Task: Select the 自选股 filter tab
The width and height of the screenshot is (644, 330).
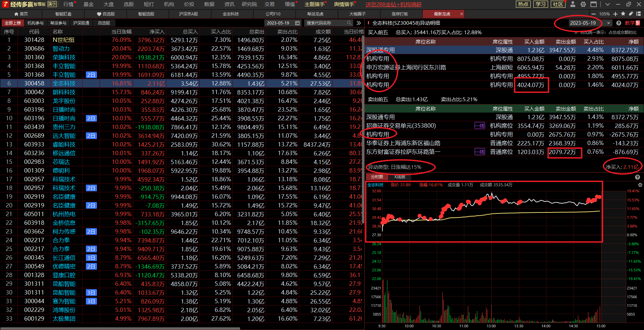Action: point(104,23)
